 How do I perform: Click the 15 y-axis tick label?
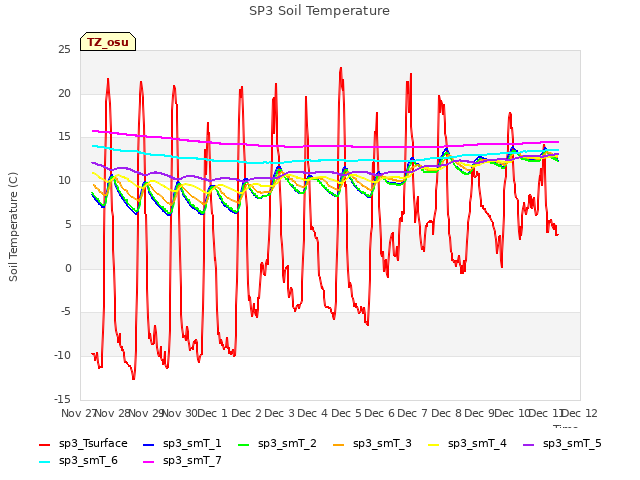(64, 137)
